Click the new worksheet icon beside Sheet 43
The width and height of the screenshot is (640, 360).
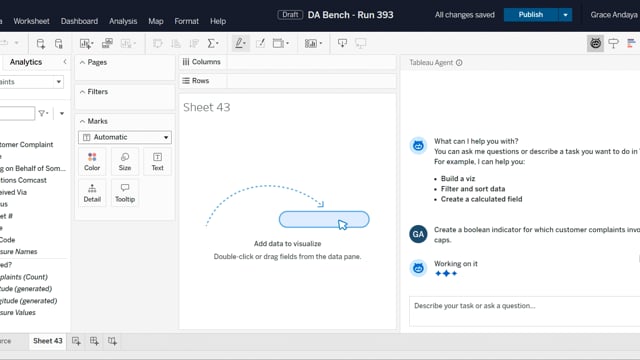point(76,341)
